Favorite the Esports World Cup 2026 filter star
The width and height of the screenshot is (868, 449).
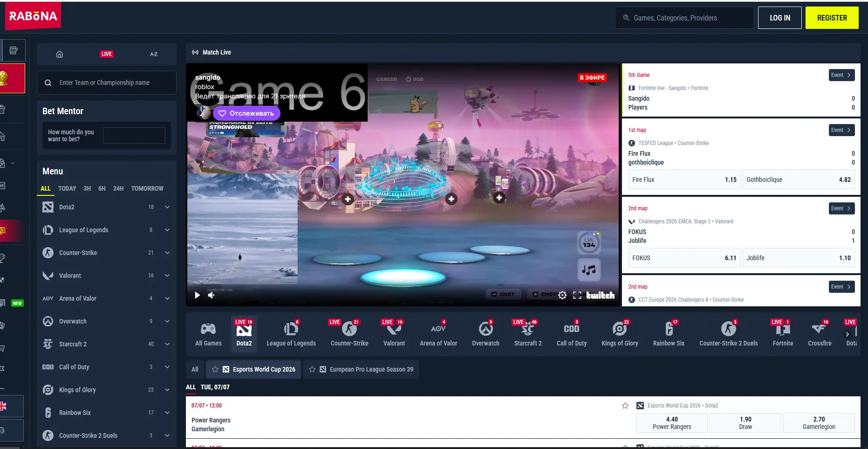[x=215, y=369]
